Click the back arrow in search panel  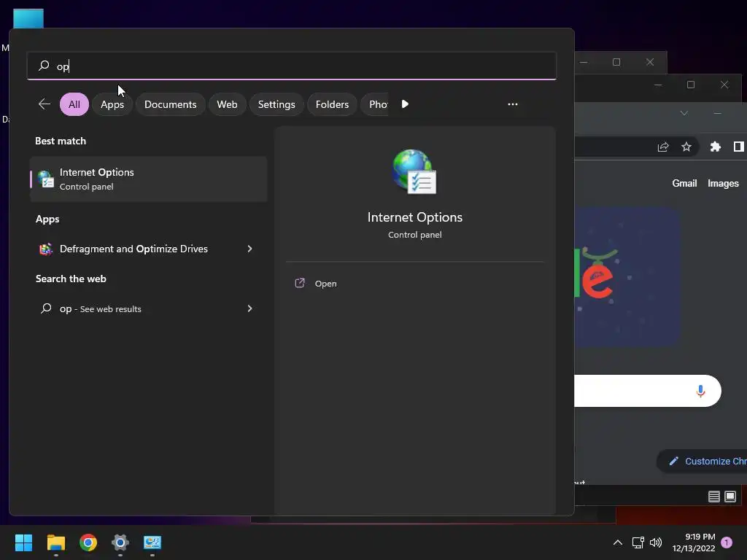pos(44,104)
